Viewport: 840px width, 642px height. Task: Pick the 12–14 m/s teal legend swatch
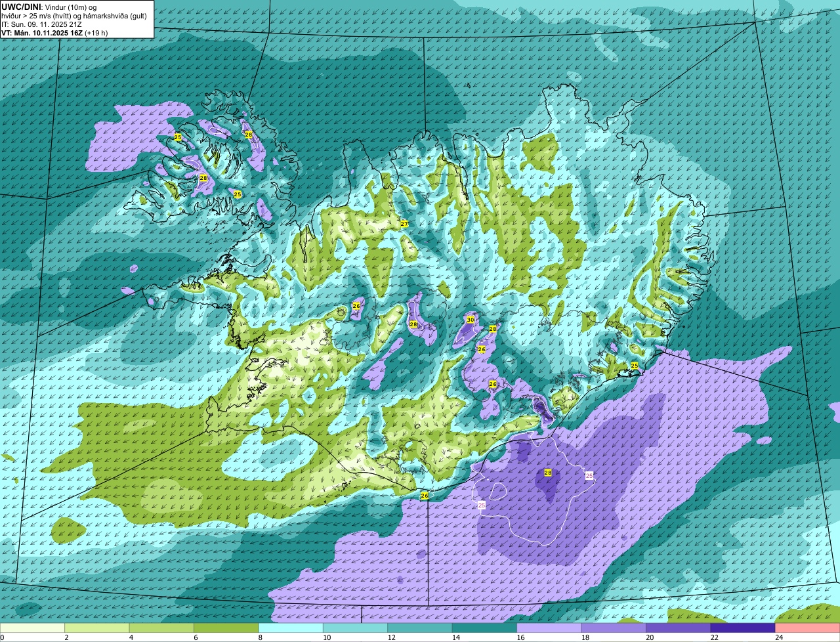pos(420,628)
